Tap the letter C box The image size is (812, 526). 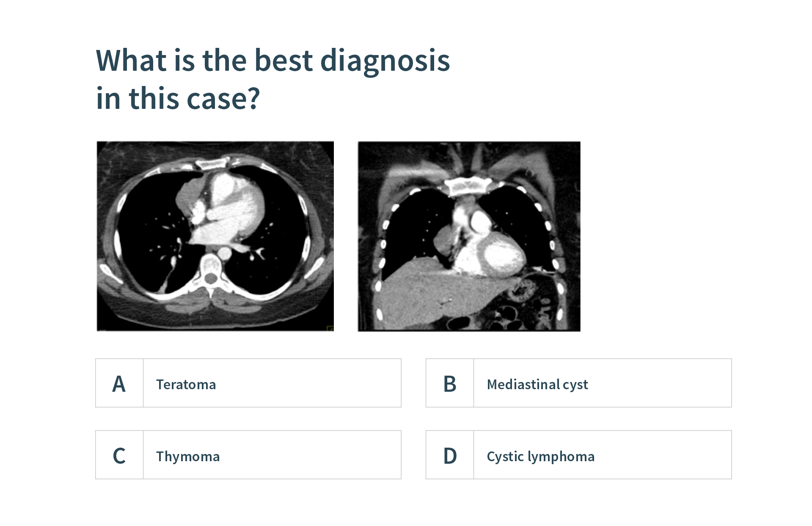click(x=119, y=455)
